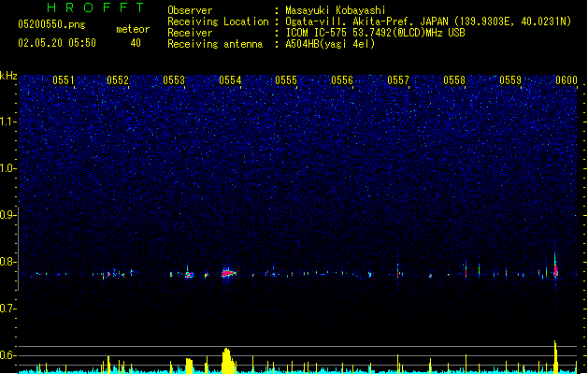Click the Ogata-vill. Akita-Pref. JAPAN location text
Image resolution: width=588 pixels, height=374 pixels.
coord(428,22)
